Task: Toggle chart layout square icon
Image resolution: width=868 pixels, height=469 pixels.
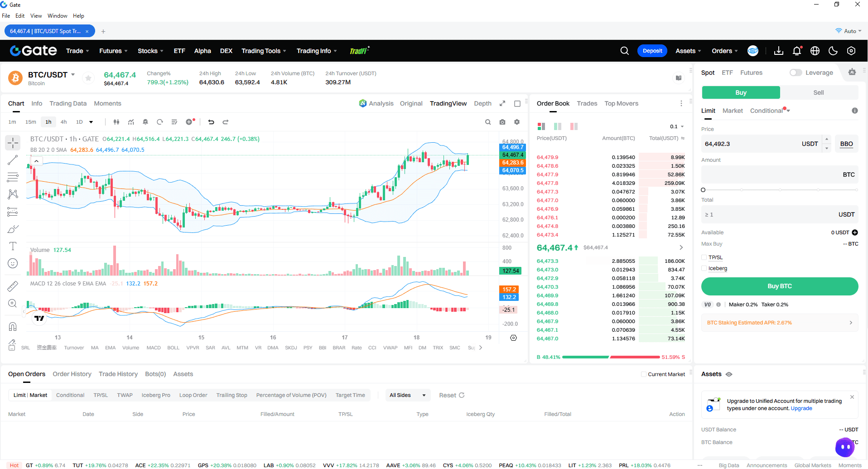Action: pos(517,103)
